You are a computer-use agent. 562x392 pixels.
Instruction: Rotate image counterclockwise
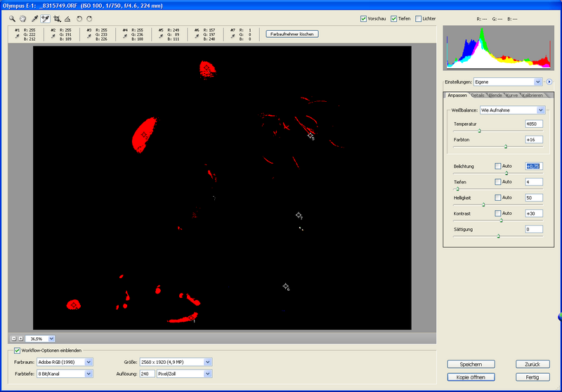click(x=79, y=18)
